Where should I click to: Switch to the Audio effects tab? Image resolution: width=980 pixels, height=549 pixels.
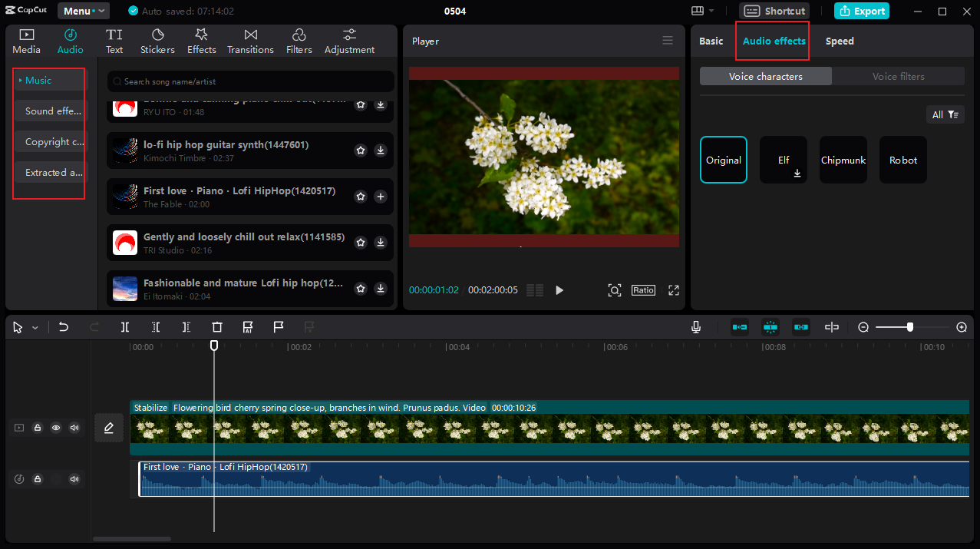coord(774,41)
